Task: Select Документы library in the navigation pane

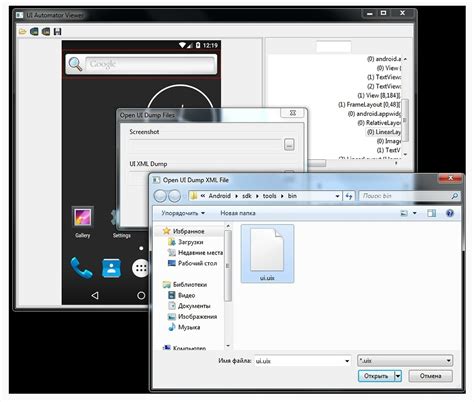Action: click(x=194, y=306)
